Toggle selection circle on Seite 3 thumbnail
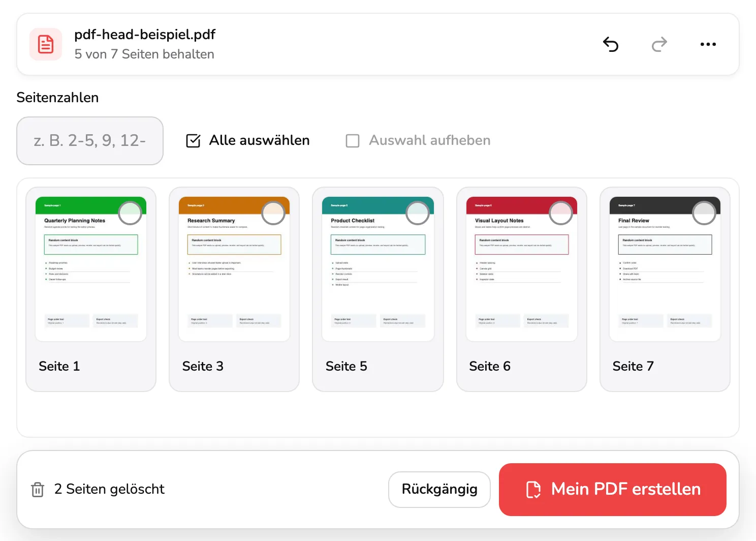The height and width of the screenshot is (541, 756). coord(273,213)
